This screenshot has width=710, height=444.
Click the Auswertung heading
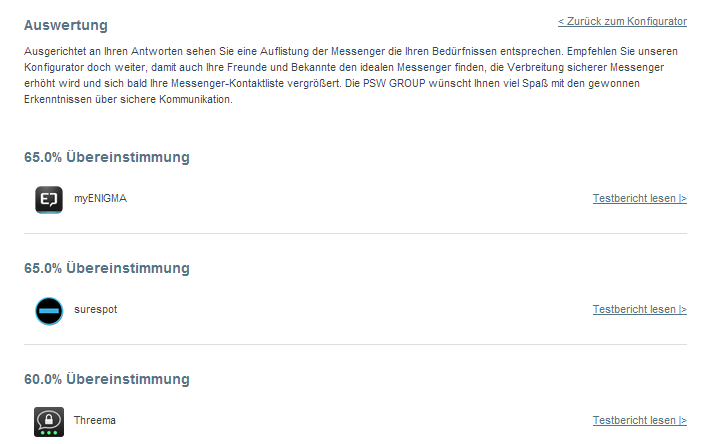tap(66, 24)
